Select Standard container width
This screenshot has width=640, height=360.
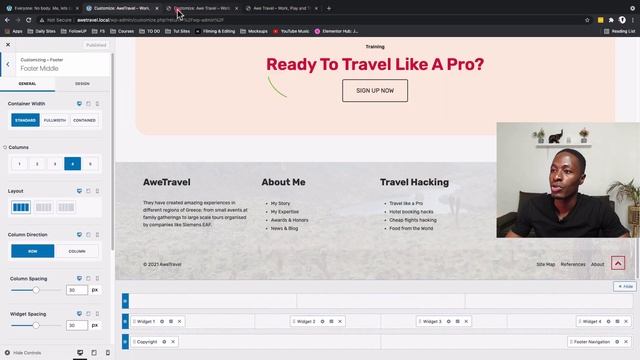25,120
